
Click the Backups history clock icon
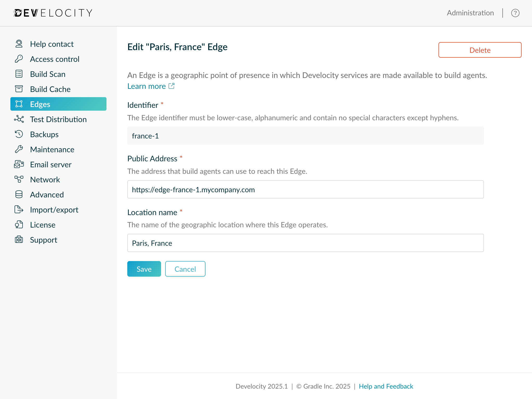[x=19, y=134]
